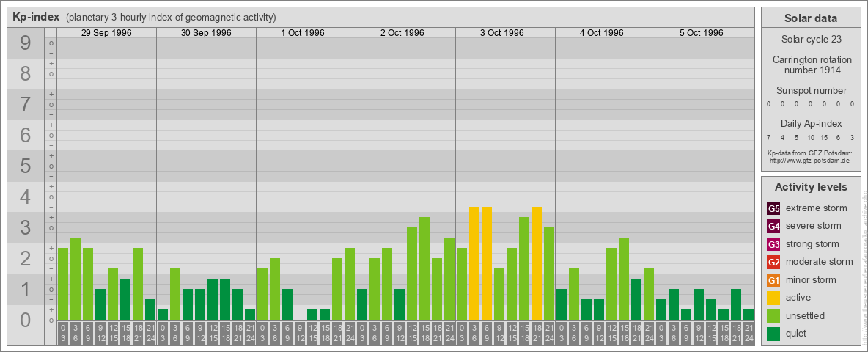Click the Ap-index value 7

click(769, 137)
